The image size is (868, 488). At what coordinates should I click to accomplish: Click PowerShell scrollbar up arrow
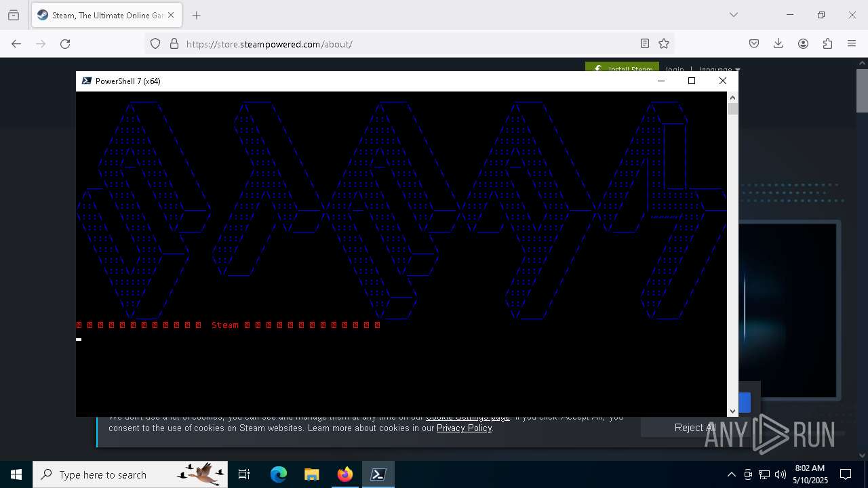[732, 97]
